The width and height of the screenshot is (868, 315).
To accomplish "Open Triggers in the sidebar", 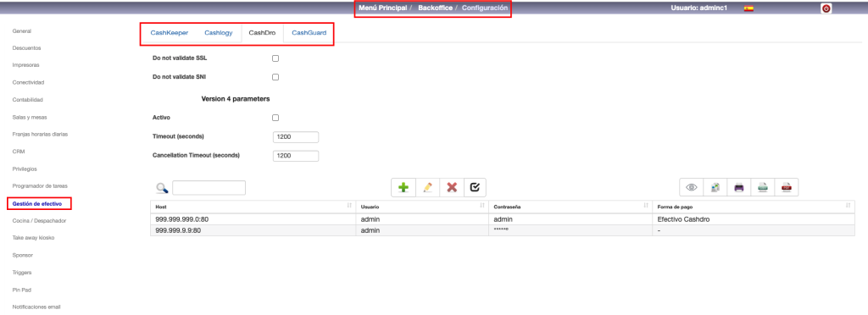I will 21,273.
